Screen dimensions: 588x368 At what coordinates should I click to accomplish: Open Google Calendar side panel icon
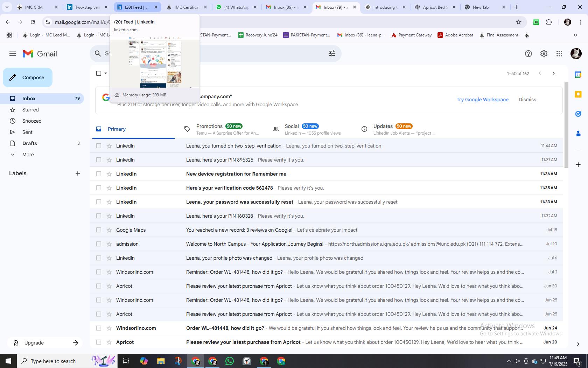pos(578,74)
